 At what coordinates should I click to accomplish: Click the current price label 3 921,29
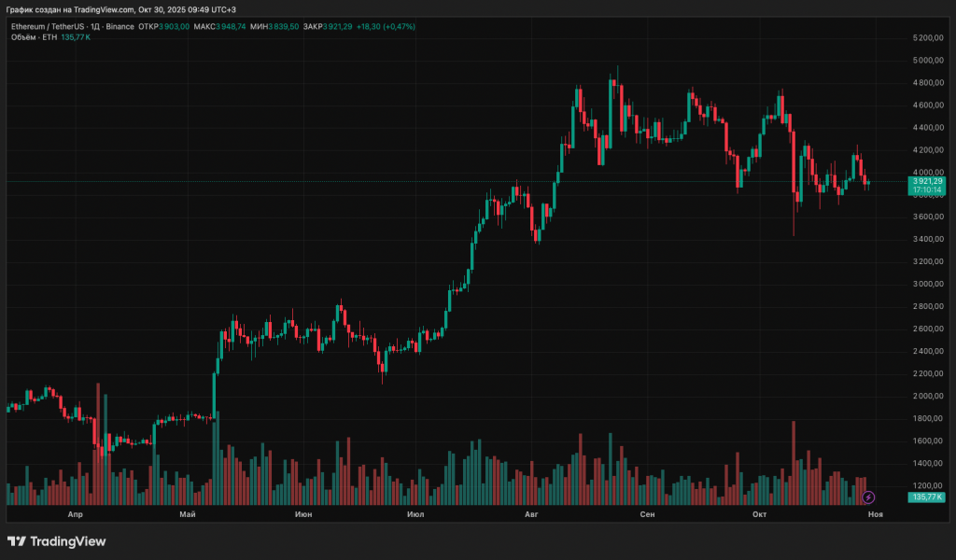[928, 181]
